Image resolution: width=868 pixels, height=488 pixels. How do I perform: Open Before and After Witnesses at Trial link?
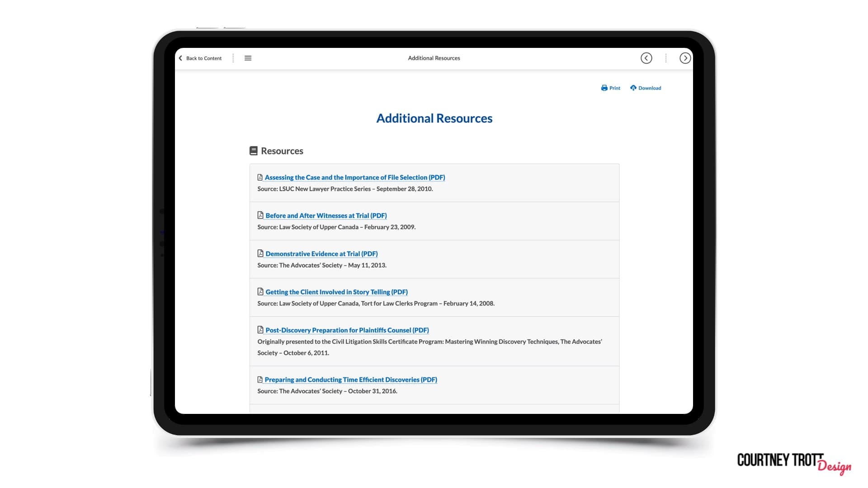point(326,216)
